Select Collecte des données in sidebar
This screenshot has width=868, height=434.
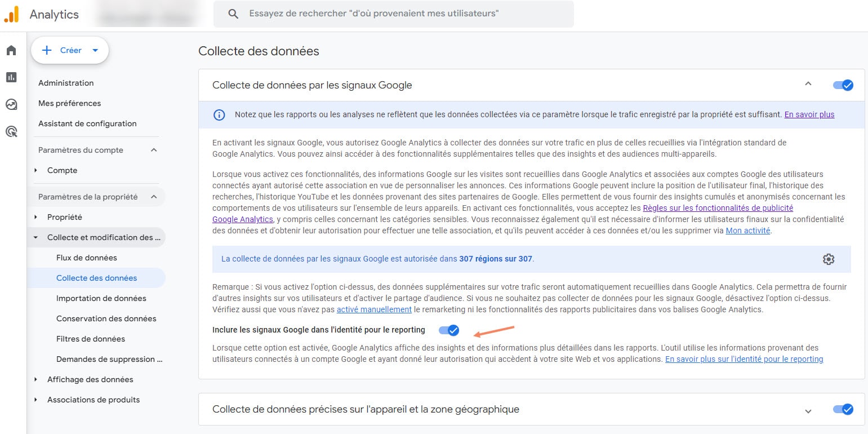[x=97, y=278]
